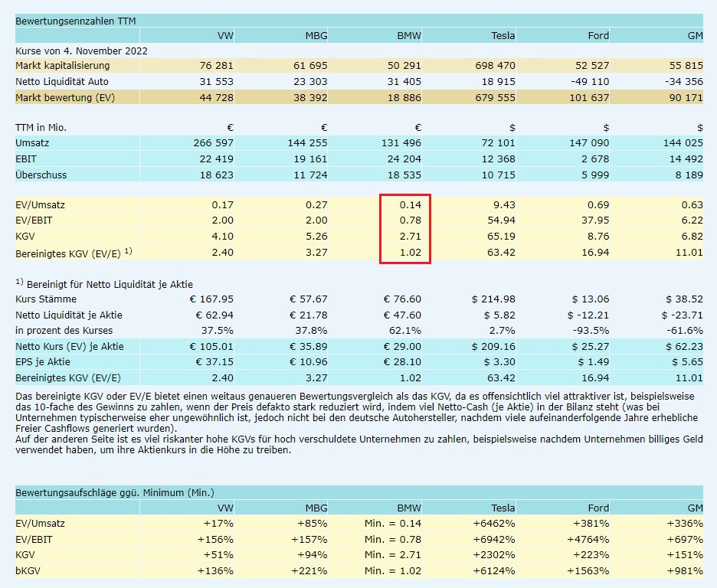Select GM net liquidity per share $ -23.71
This screenshot has width=717, height=588.
(x=682, y=315)
